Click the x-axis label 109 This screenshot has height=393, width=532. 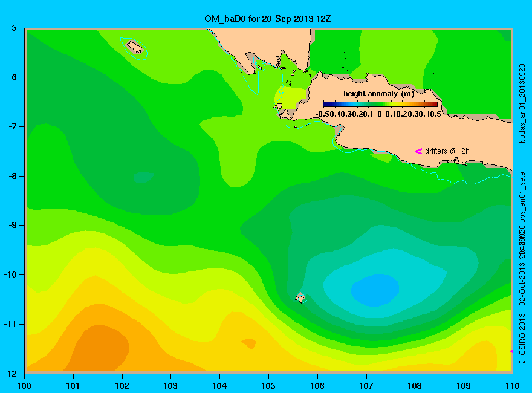[464, 386]
